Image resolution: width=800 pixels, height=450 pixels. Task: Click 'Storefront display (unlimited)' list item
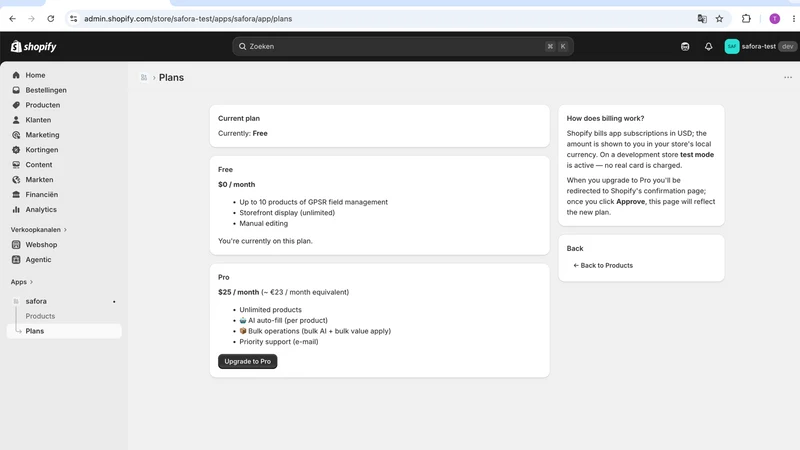coord(287,213)
